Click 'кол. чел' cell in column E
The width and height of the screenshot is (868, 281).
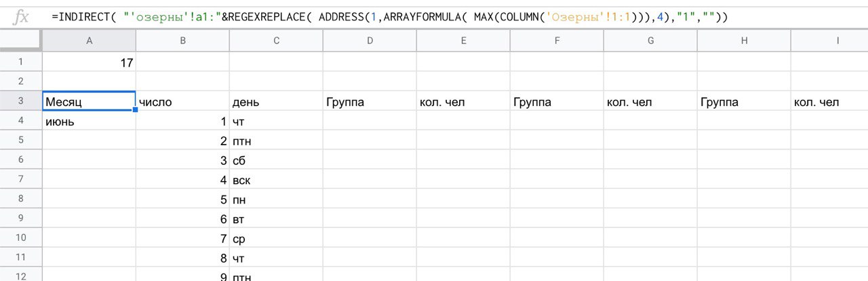point(463,101)
